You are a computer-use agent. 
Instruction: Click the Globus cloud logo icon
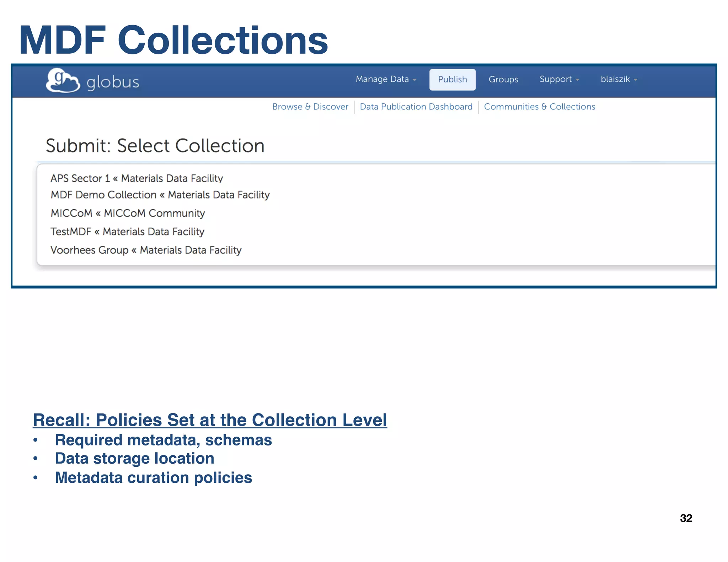pyautogui.click(x=63, y=80)
